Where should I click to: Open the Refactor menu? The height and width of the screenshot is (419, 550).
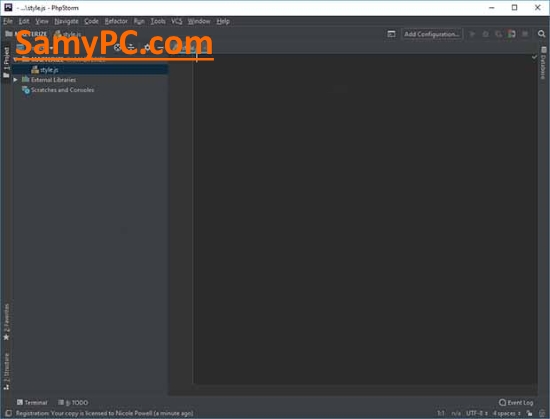coord(116,21)
